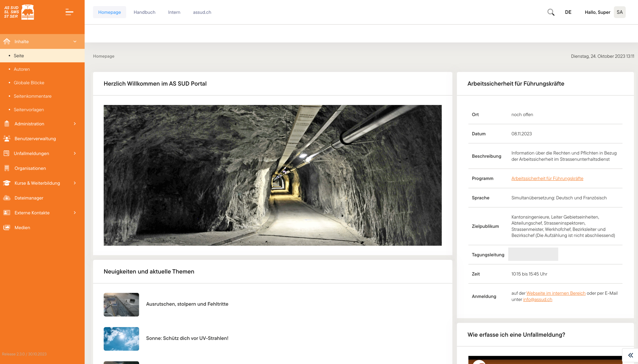The width and height of the screenshot is (638, 364).
Task: Toggle the sidebar hamburger menu icon
Action: (69, 12)
